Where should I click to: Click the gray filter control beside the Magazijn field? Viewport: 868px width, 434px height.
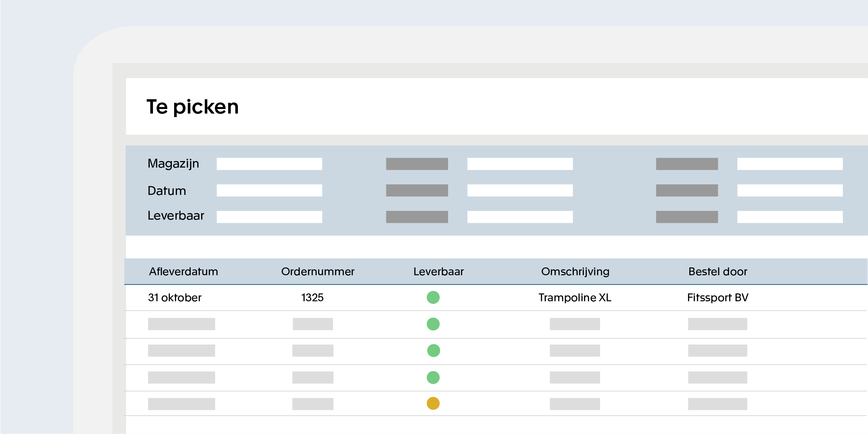(x=417, y=164)
